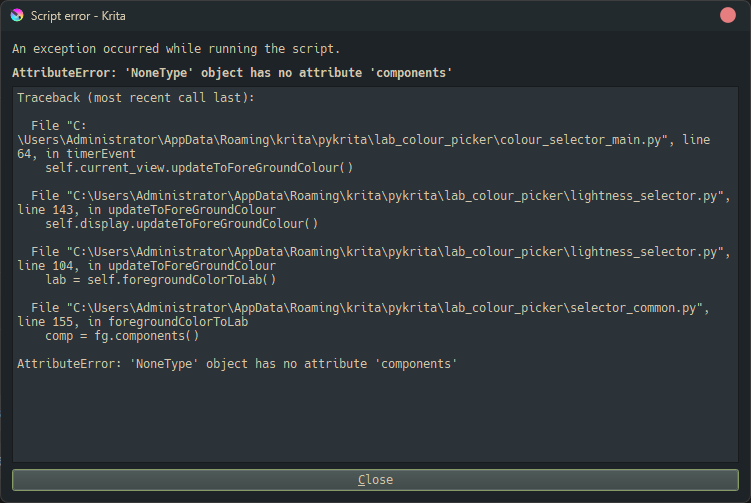Click the "An exception occurred" message text

click(x=176, y=49)
